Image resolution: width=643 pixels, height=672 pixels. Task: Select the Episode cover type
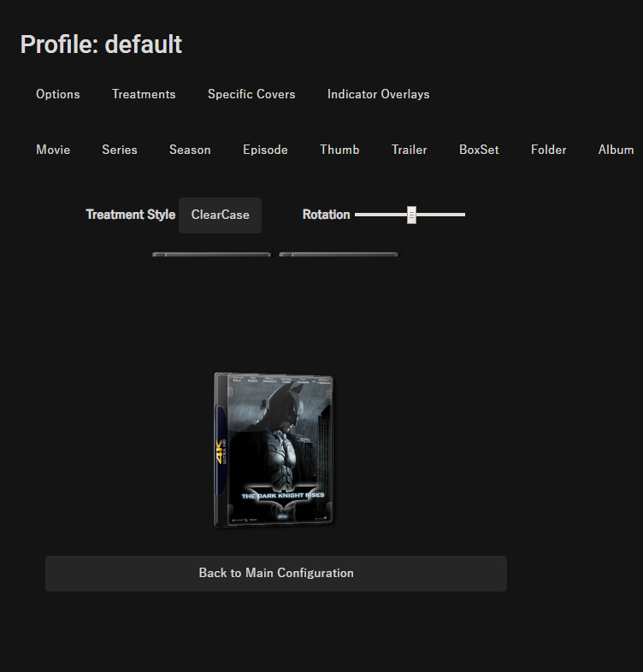tap(265, 150)
